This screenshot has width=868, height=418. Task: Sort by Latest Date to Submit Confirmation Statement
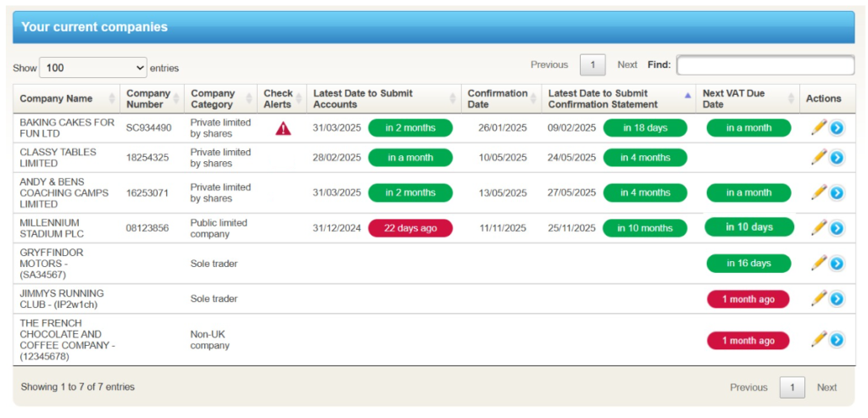click(x=602, y=98)
